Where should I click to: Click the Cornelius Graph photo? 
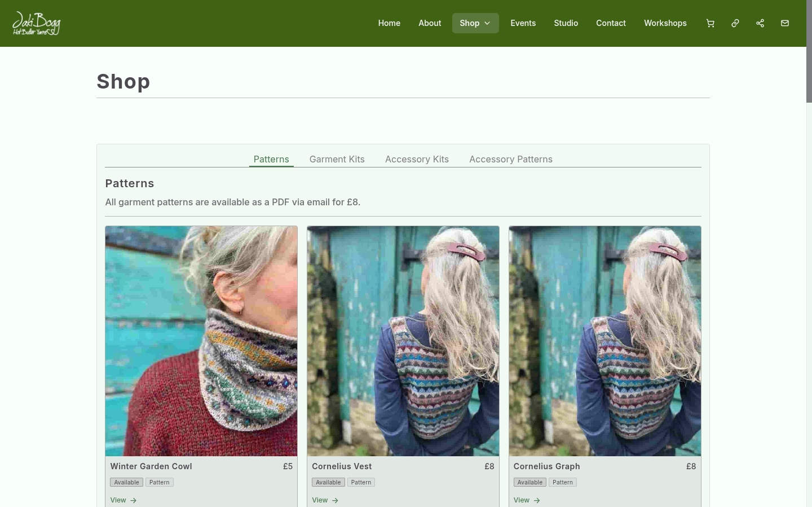point(605,341)
